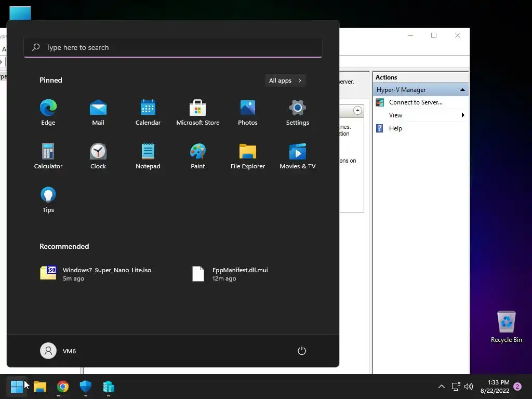
Task: Open the Calendar app
Action: click(x=148, y=113)
